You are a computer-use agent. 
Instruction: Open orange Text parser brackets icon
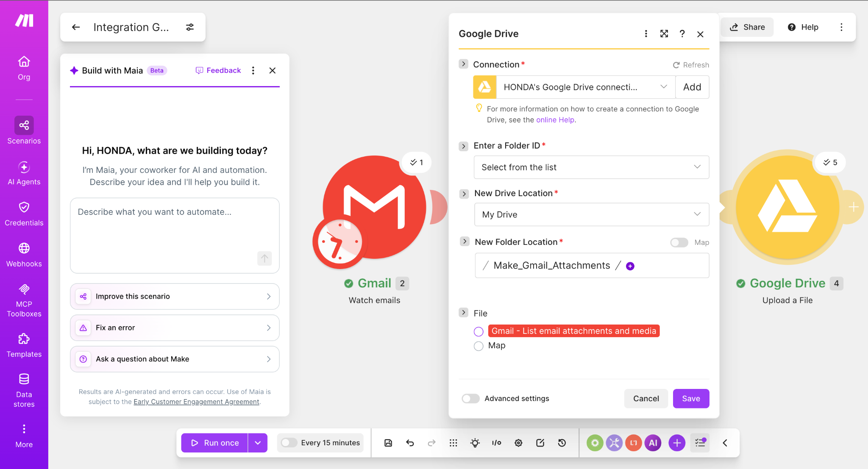634,443
